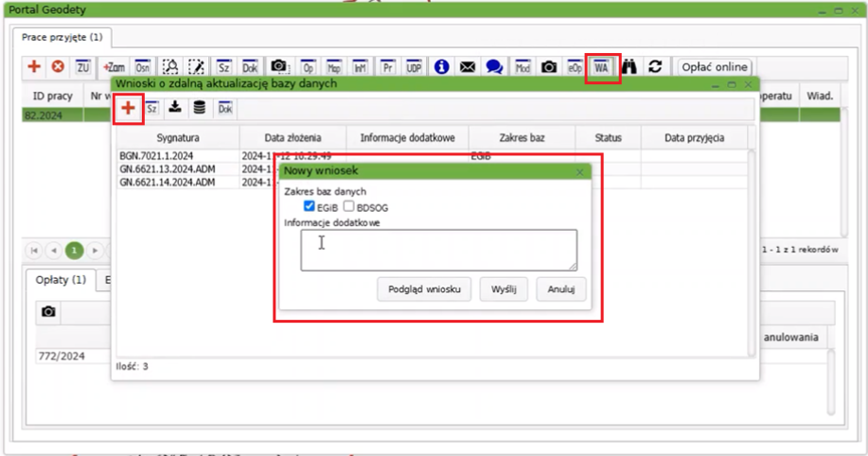
Task: Select the Opłaty (1) tab
Action: (x=61, y=280)
